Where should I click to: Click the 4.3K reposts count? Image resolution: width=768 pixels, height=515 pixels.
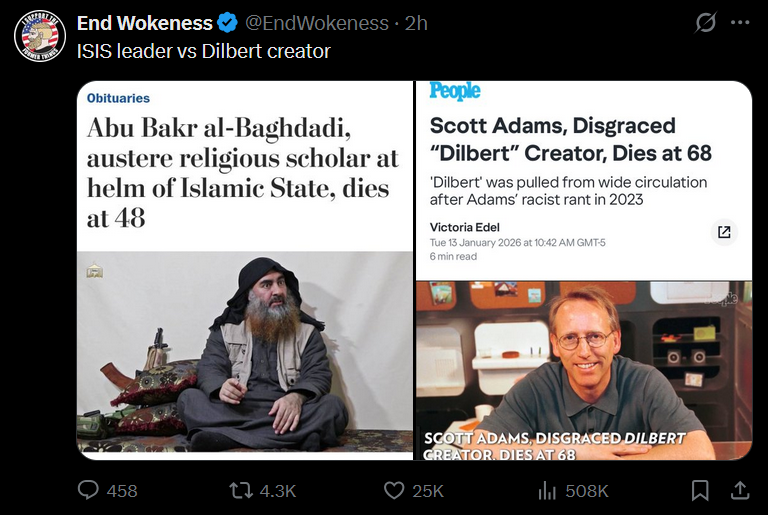point(278,491)
